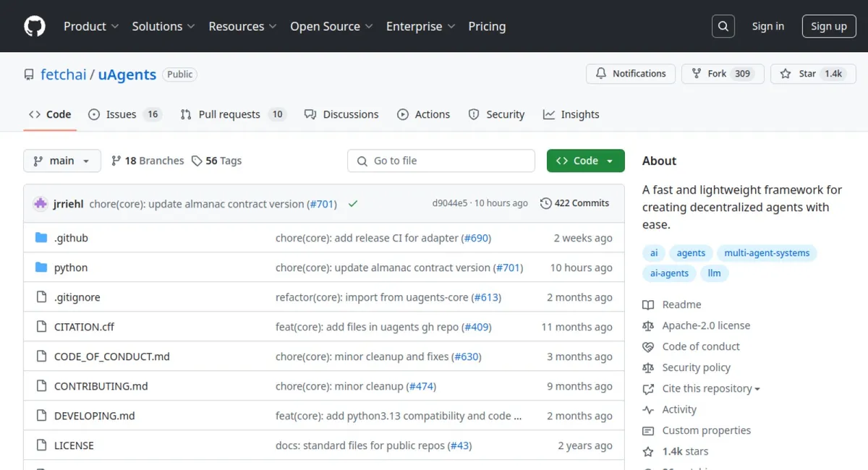Click the .gitignore file icon
The image size is (868, 470).
pyautogui.click(x=41, y=297)
